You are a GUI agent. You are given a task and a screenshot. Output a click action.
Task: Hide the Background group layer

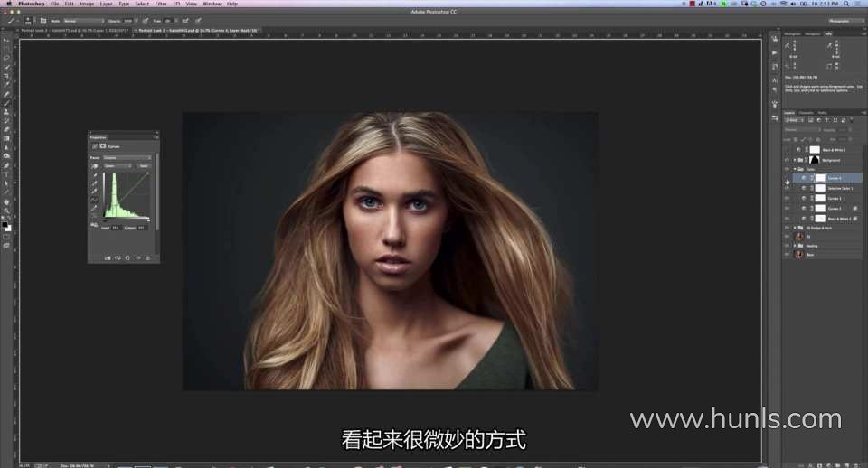[787, 160]
